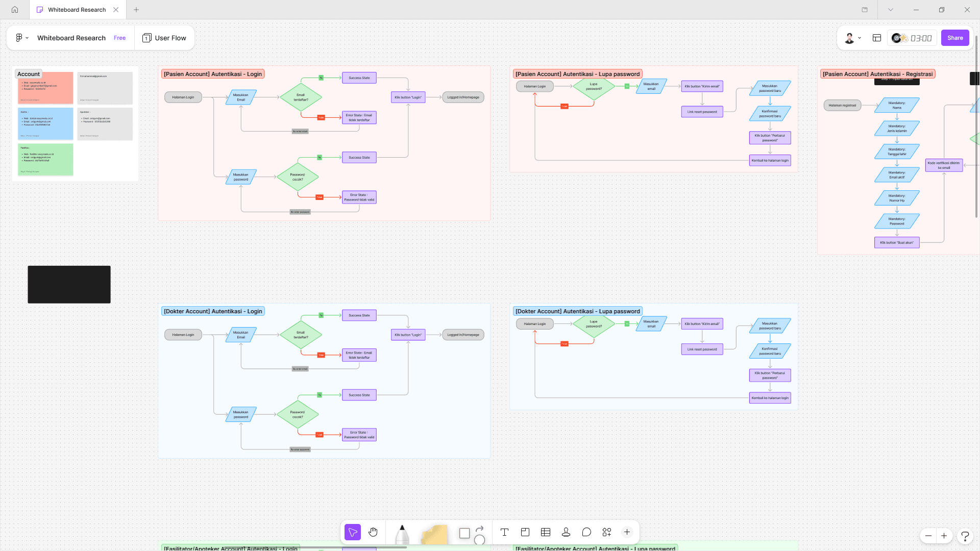Select the Text tool
Screen dimensions: 980x551
point(504,533)
